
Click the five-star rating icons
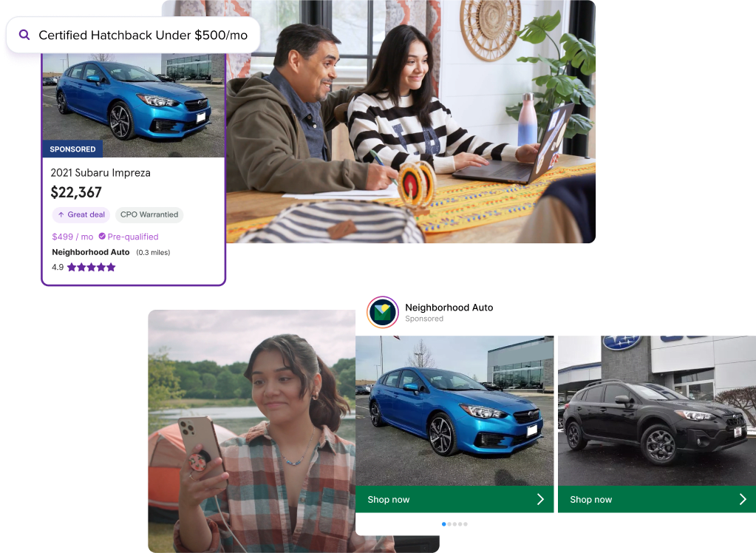(92, 268)
